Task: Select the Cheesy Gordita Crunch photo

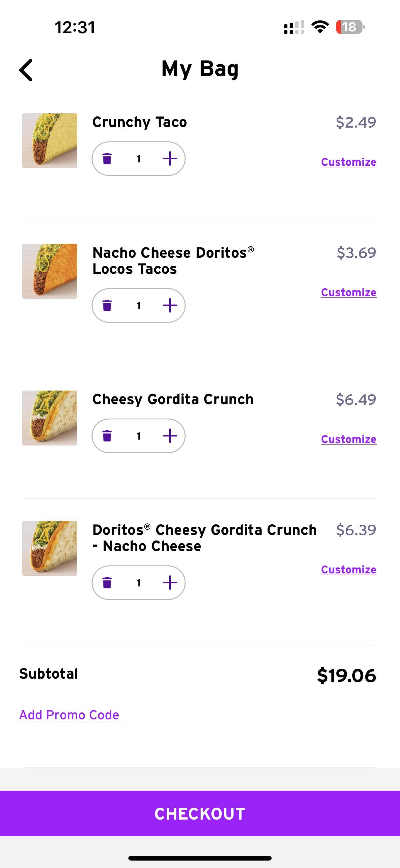Action: pos(50,418)
